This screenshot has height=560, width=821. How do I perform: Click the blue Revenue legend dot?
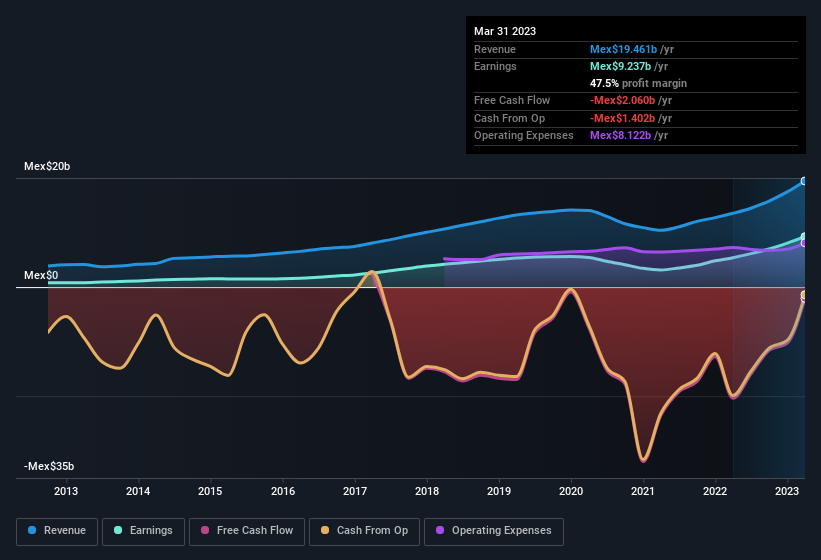(x=32, y=530)
